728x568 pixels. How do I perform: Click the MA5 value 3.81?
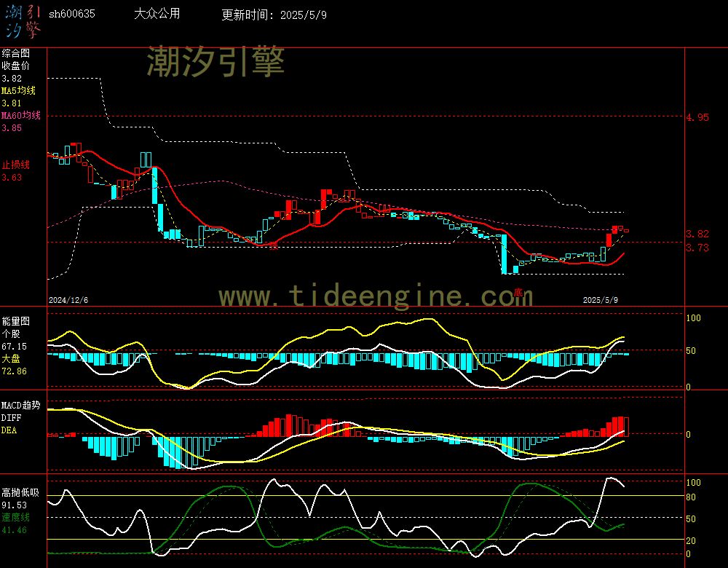point(12,103)
